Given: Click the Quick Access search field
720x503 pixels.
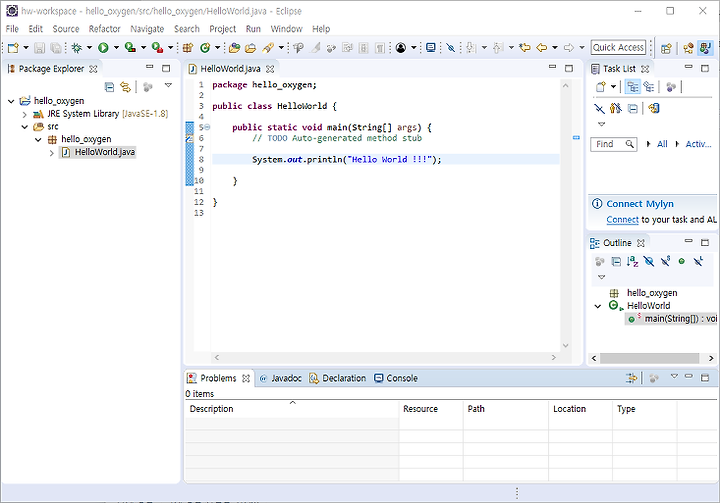Looking at the screenshot, I should pos(618,47).
